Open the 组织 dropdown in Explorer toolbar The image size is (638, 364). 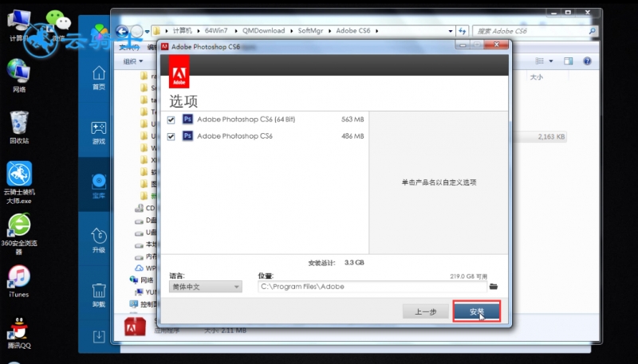(x=133, y=61)
